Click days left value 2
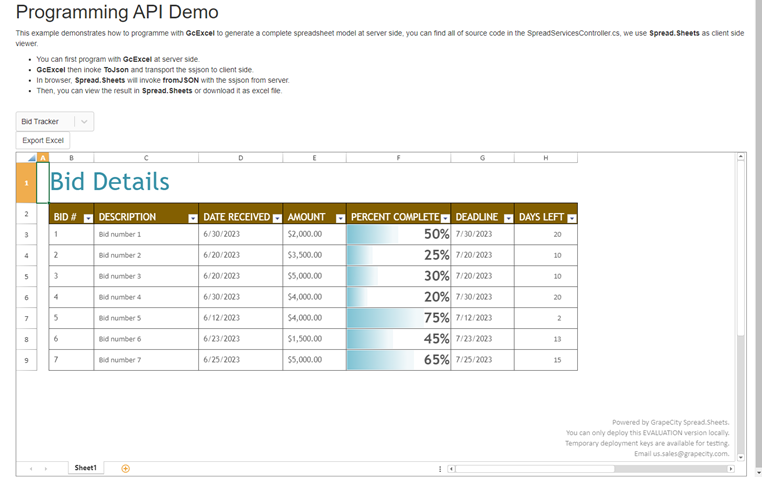Viewport: 762px width, 477px height. point(546,318)
